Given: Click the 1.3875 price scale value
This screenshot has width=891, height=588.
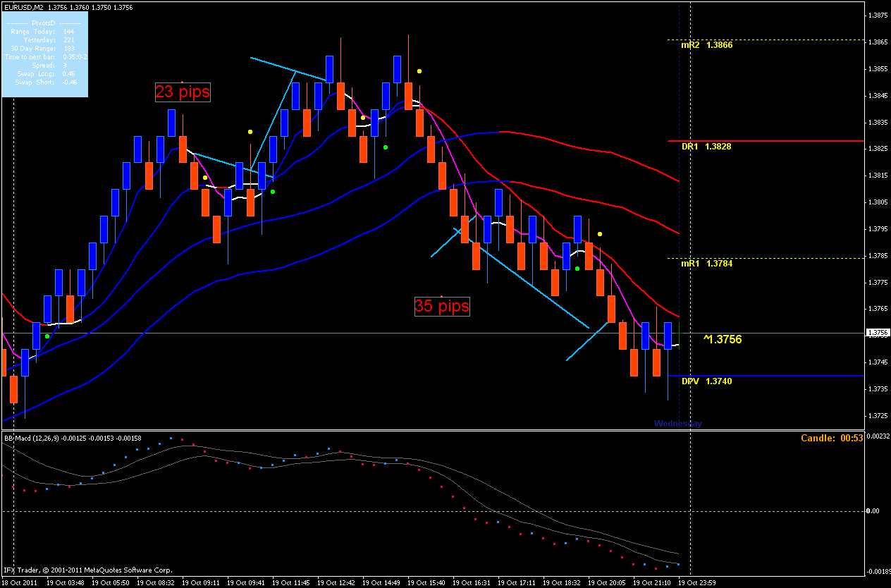Looking at the screenshot, I should pos(879,15).
